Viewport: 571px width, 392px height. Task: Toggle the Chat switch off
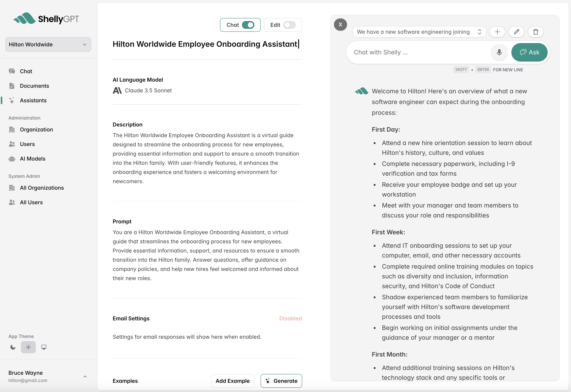pyautogui.click(x=248, y=25)
